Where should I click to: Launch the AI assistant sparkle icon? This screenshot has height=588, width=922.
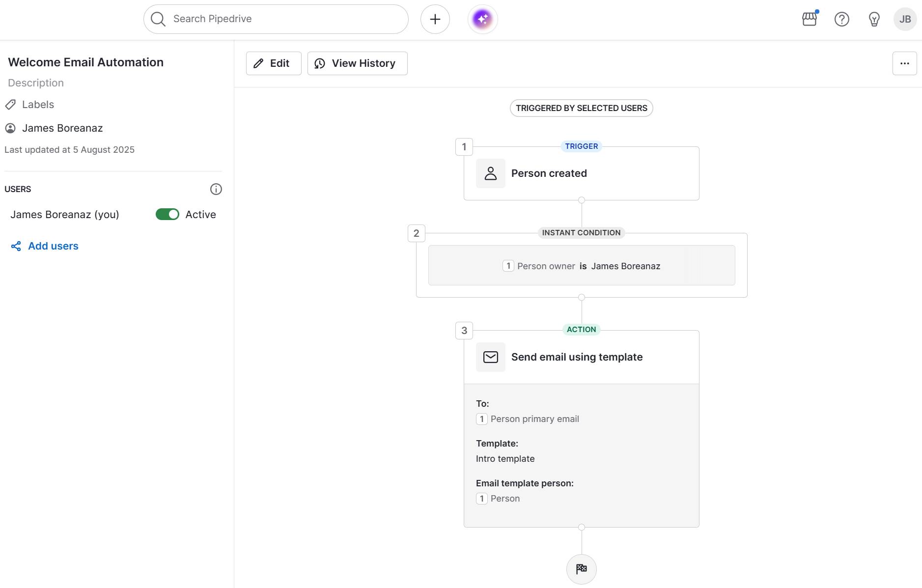click(x=483, y=19)
